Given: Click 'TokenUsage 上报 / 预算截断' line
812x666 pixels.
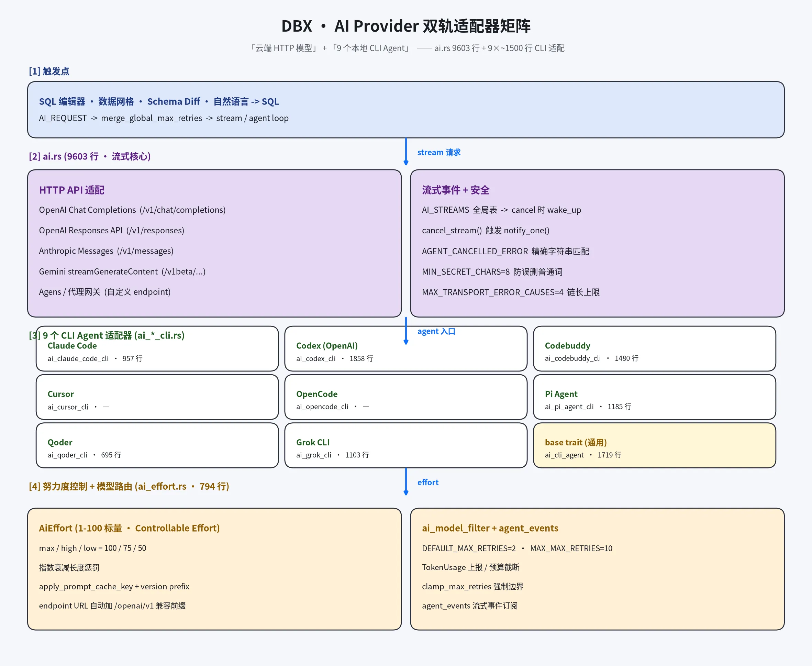Looking at the screenshot, I should 471,567.
